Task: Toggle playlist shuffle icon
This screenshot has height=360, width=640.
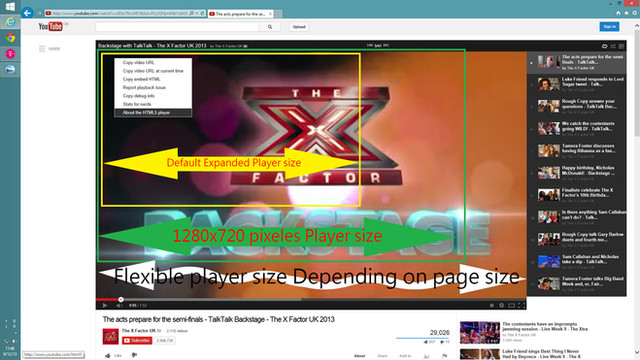Action: pos(613,46)
